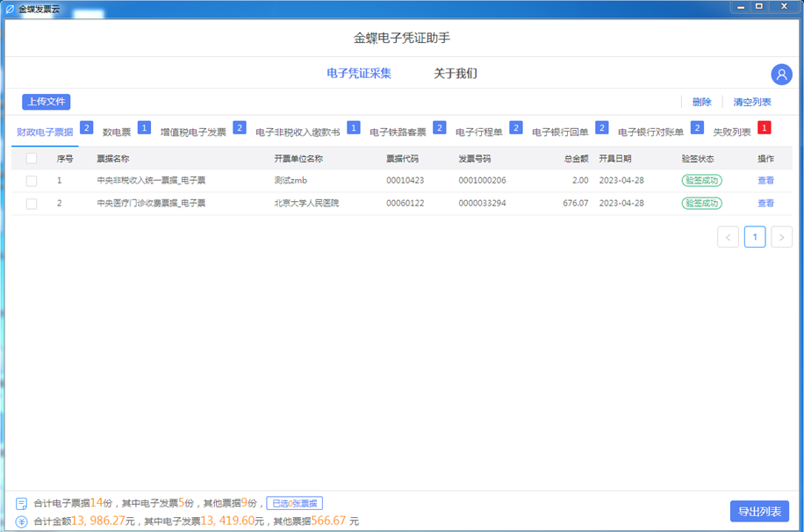Click the 删除 link
Screen dimensions: 804x532
coord(702,102)
